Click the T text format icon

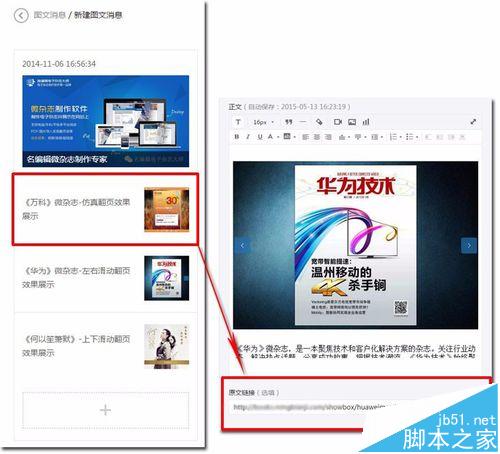(238, 122)
